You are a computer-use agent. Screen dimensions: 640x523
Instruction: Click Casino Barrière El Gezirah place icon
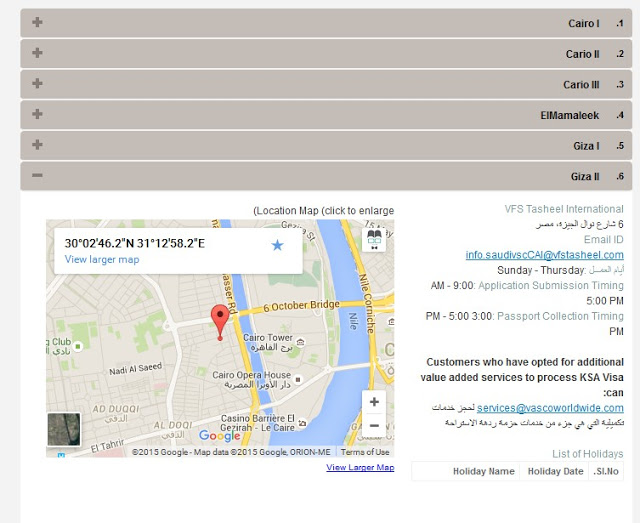coord(302,423)
